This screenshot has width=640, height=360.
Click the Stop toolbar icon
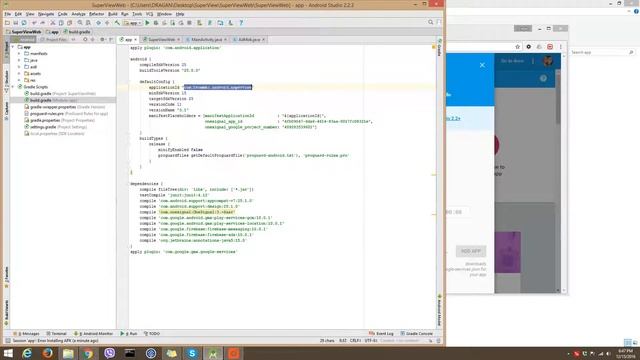(x=189, y=23)
